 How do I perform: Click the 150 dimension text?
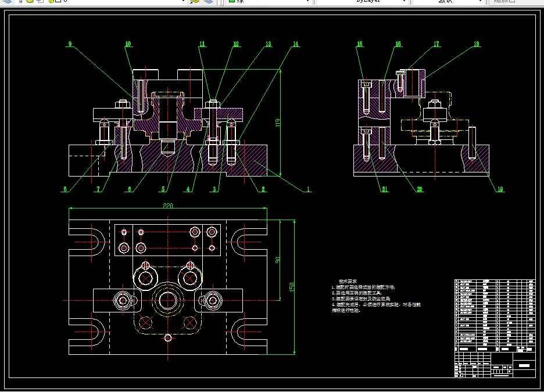292,287
